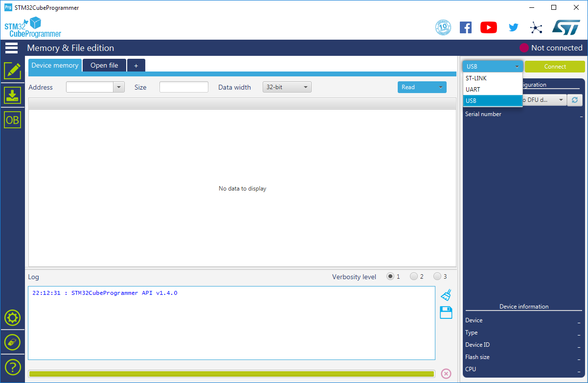
Task: Click the ST logo
Action: [x=566, y=27]
